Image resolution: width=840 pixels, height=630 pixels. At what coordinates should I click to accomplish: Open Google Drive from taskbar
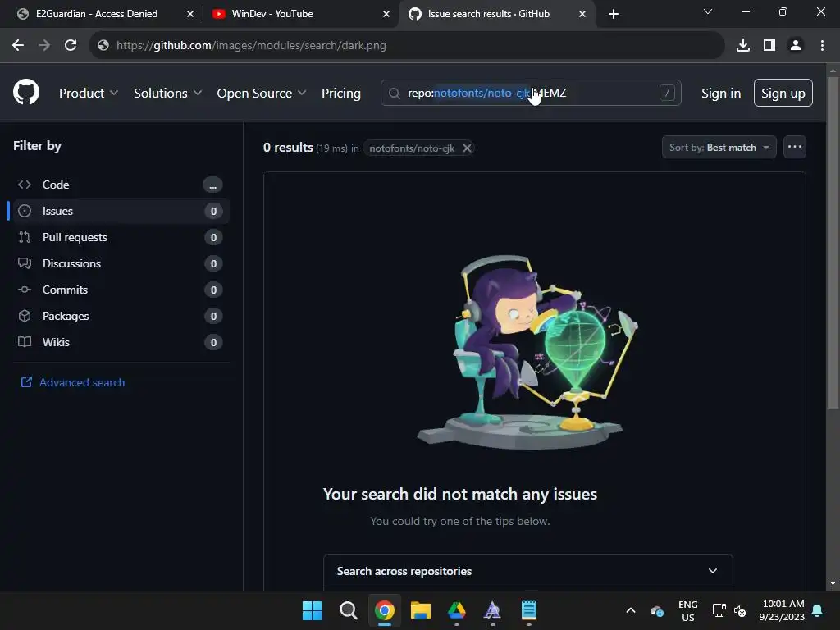tap(456, 610)
